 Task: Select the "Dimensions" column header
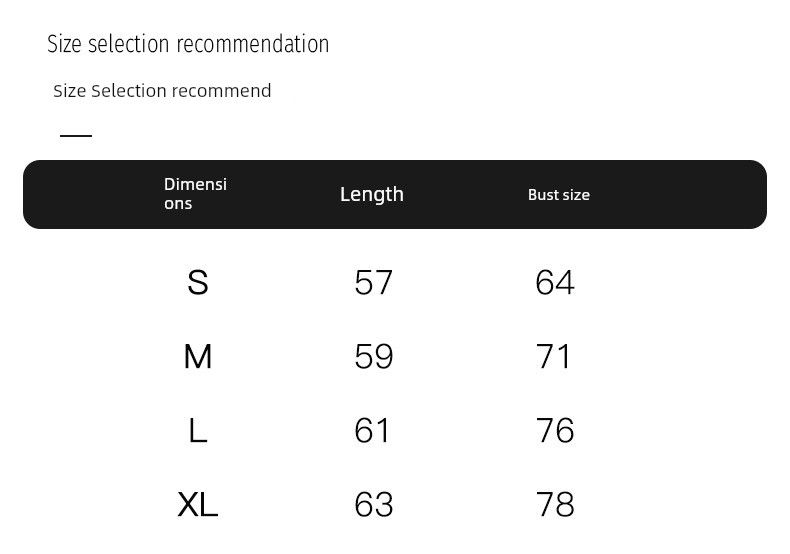pos(195,194)
